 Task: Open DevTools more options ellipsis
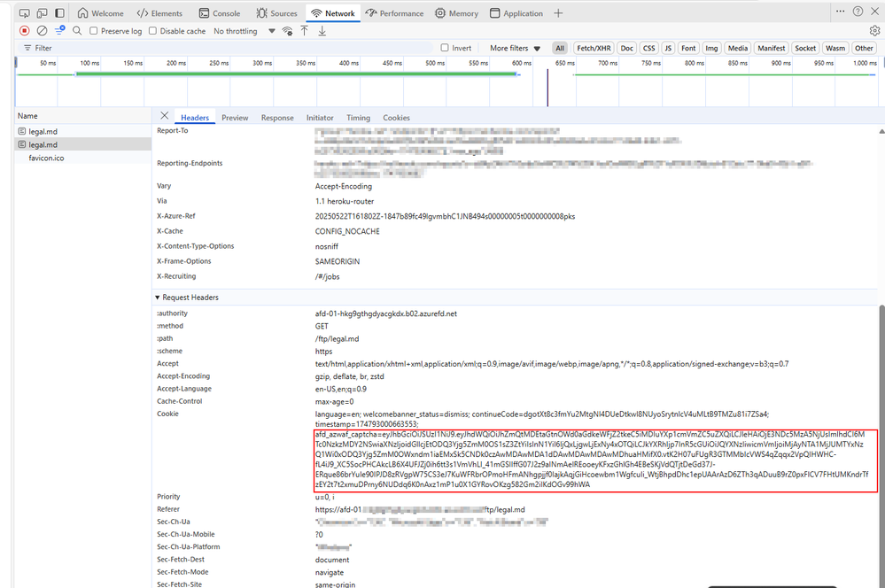841,12
